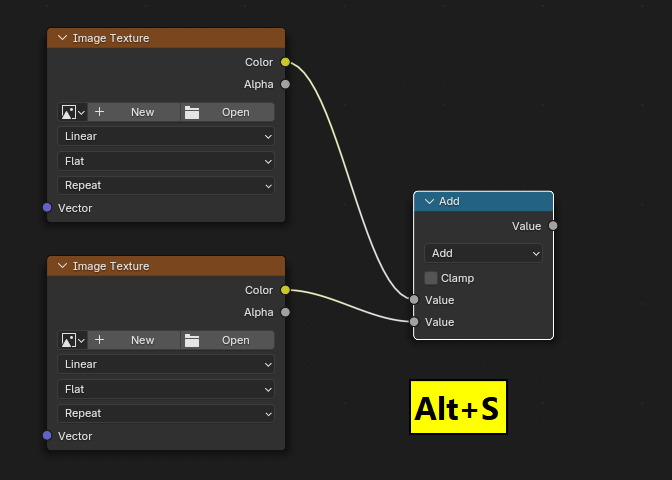
Task: Click the plus icon in bottom New button
Action: (99, 340)
